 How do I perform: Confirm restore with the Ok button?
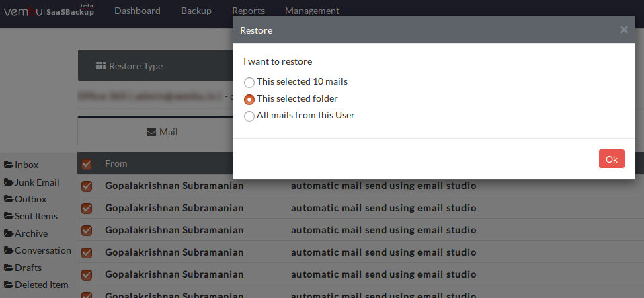[x=611, y=159]
